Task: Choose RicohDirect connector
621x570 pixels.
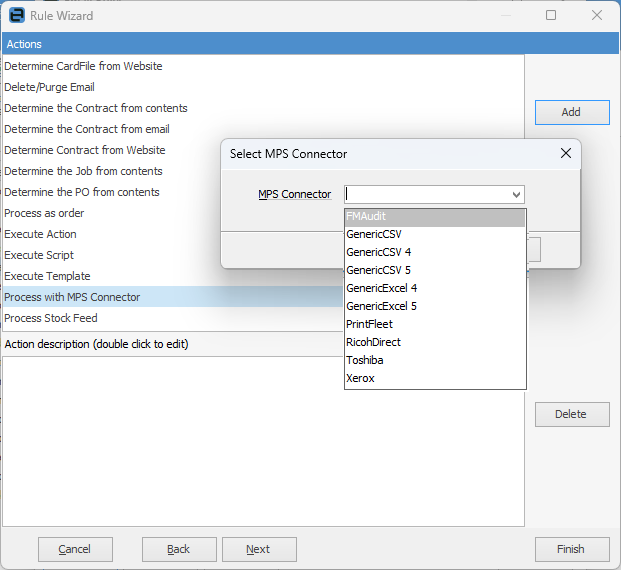Action: coord(435,342)
